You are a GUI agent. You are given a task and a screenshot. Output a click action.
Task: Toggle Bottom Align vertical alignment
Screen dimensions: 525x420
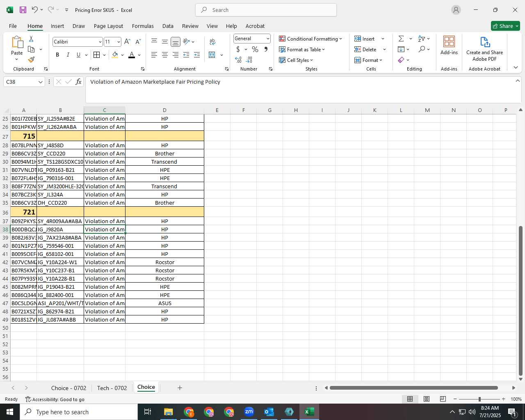coord(175,41)
